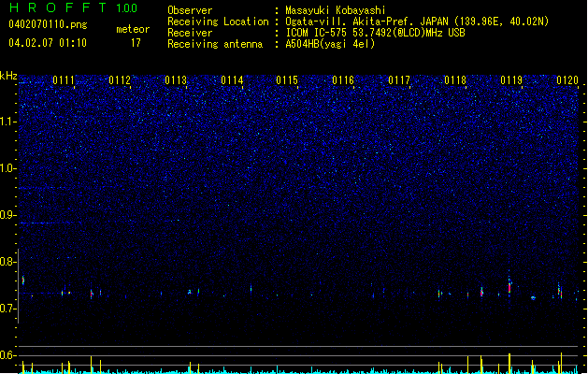Click the 1.0 kHz axis label
Viewport: 588px width, 374px height.
point(8,168)
